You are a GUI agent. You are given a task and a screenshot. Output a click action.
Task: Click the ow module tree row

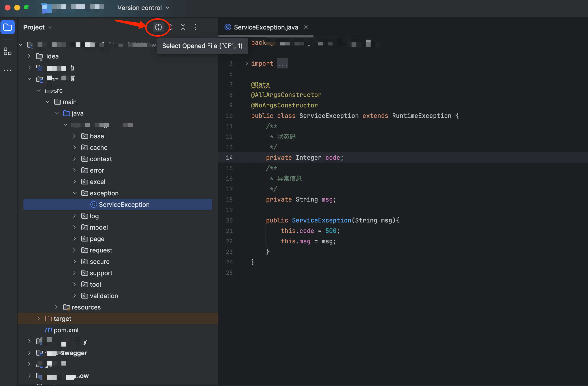pyautogui.click(x=118, y=376)
